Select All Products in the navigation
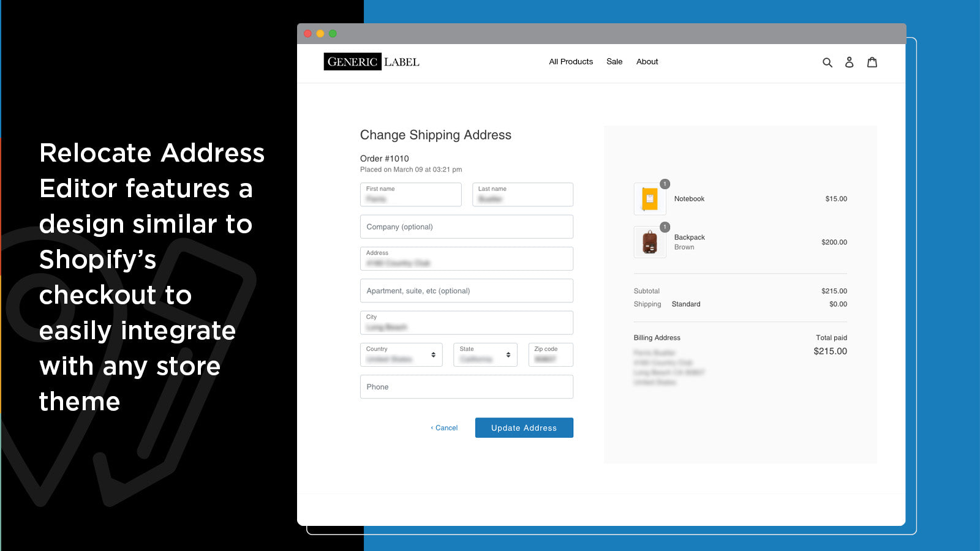The image size is (980, 551). [570, 62]
